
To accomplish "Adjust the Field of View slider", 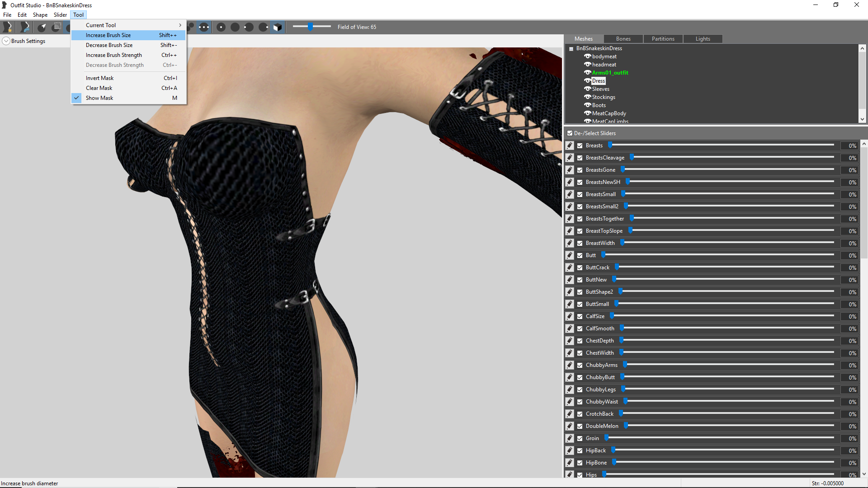I will point(311,27).
